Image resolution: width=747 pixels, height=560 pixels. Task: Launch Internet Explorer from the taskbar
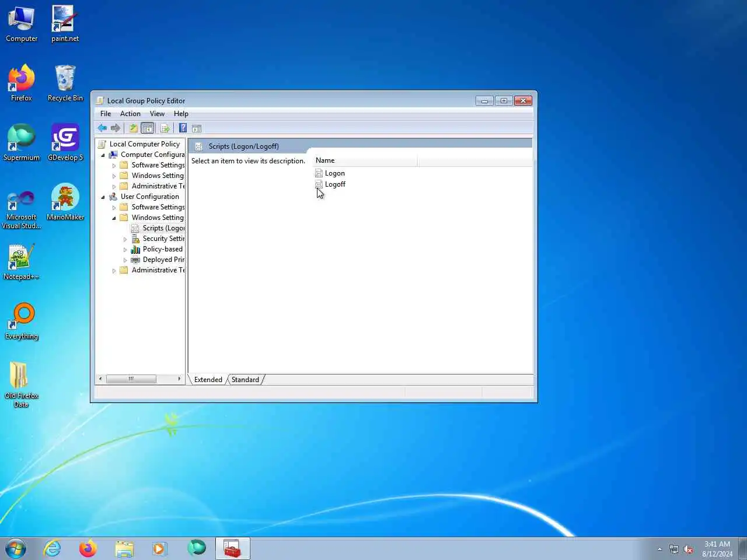[x=52, y=548]
